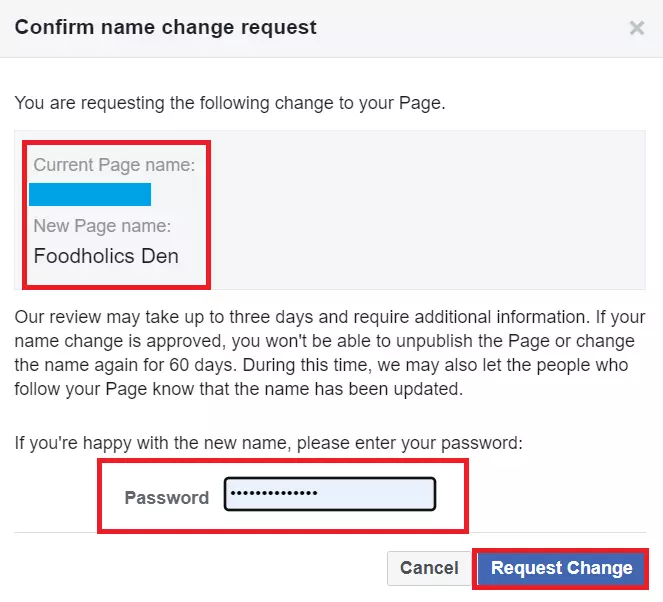
Task: Click the 'Confirm name change request' title
Action: pos(166,27)
